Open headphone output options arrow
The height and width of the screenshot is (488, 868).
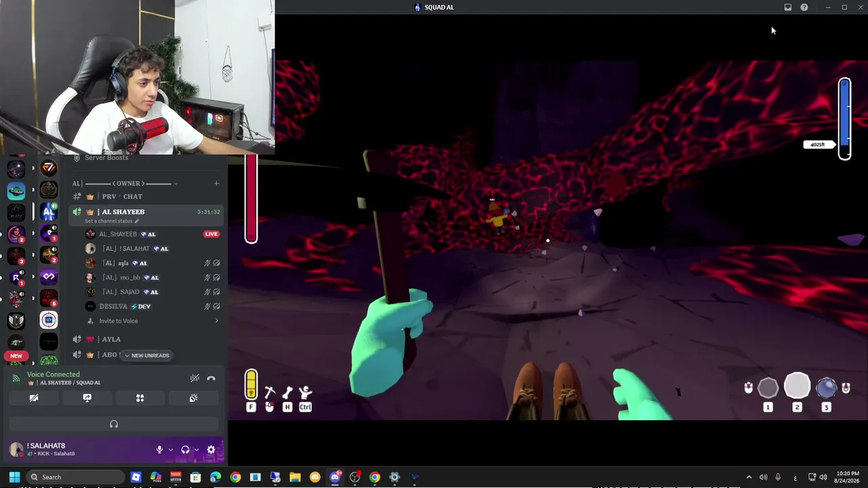coord(197,449)
